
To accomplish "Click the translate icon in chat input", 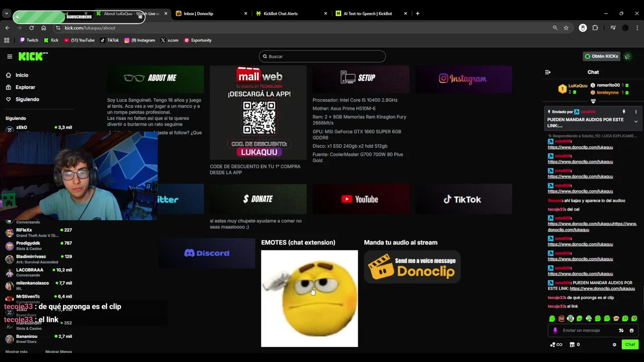I will point(621,330).
